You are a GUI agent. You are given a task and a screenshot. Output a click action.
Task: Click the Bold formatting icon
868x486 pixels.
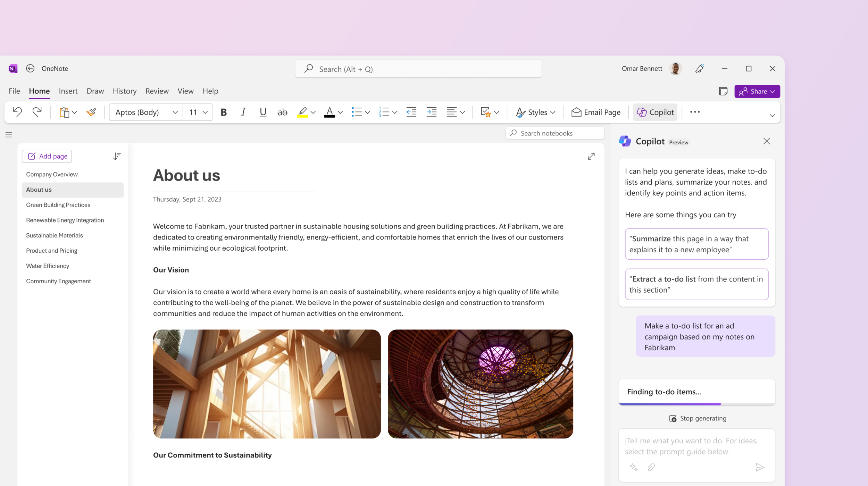[x=224, y=111]
